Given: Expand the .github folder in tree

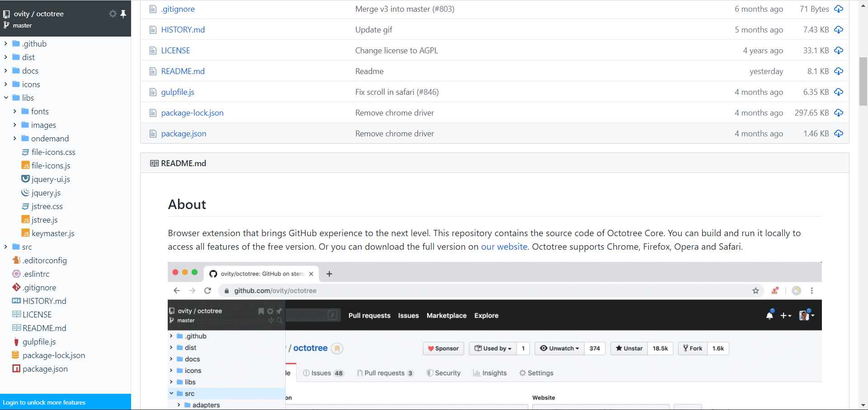Looking at the screenshot, I should pyautogui.click(x=6, y=44).
